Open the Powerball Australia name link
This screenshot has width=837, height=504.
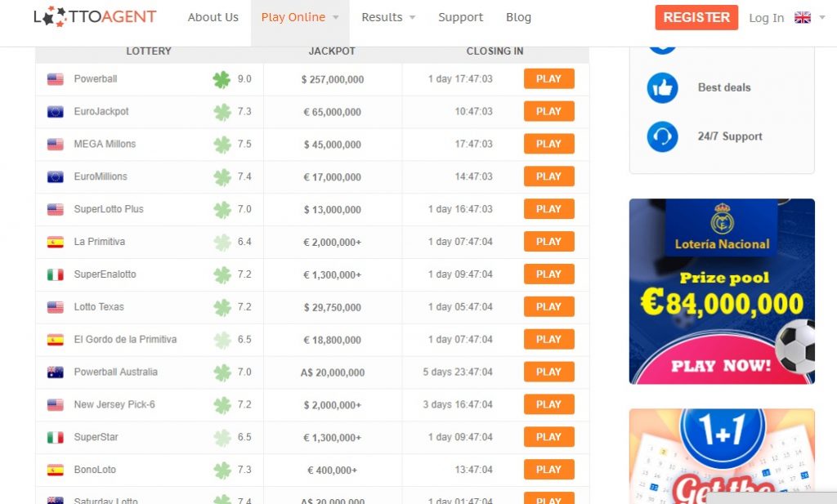tap(116, 372)
